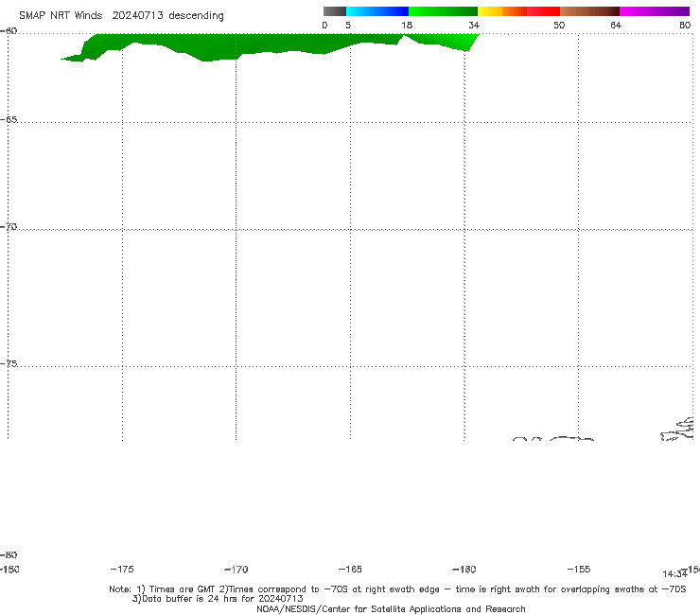Click the latitude label '-70'
The height and width of the screenshot is (615, 700).
tap(9, 227)
